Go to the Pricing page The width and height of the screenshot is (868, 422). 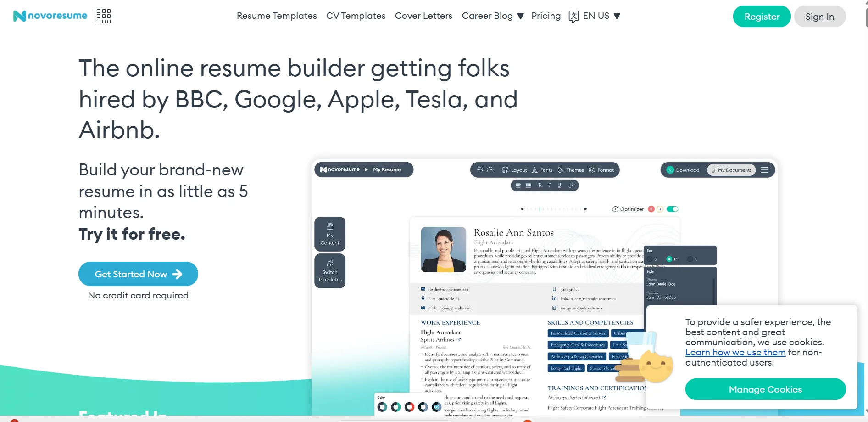(x=546, y=16)
